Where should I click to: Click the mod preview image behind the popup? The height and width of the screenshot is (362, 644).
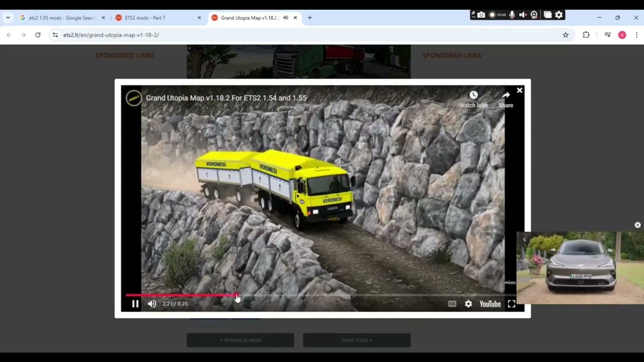pos(299,61)
